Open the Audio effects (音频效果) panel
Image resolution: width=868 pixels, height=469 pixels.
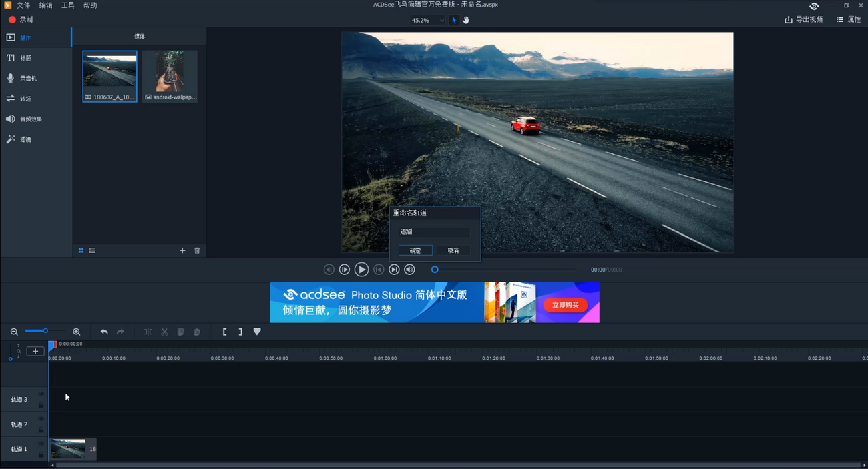tap(35, 119)
